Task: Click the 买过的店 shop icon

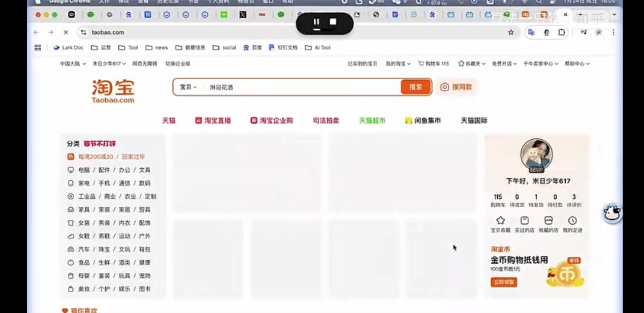Action: 524,221
